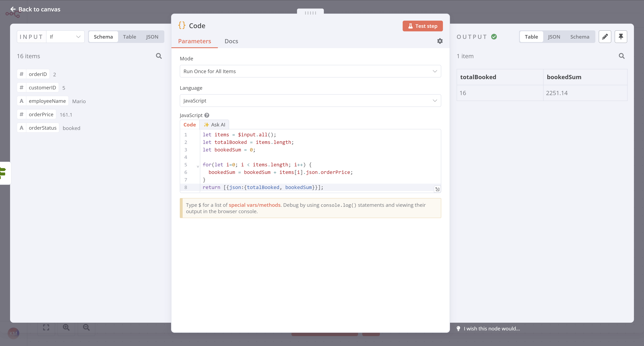The width and height of the screenshot is (644, 346).
Task: Collapse the for loop on line 5
Action: [x=198, y=166]
